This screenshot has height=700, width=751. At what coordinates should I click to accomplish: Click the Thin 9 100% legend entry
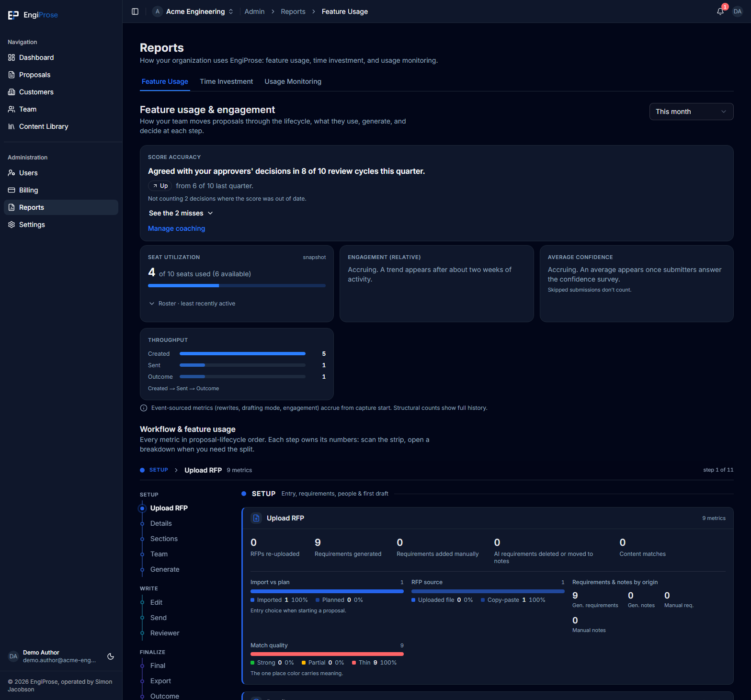pyautogui.click(x=374, y=663)
